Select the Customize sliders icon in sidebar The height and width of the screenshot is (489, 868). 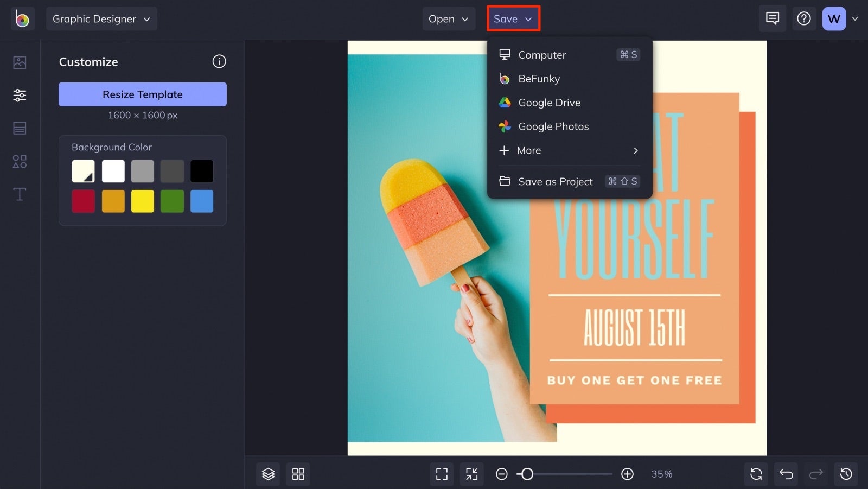[20, 95]
